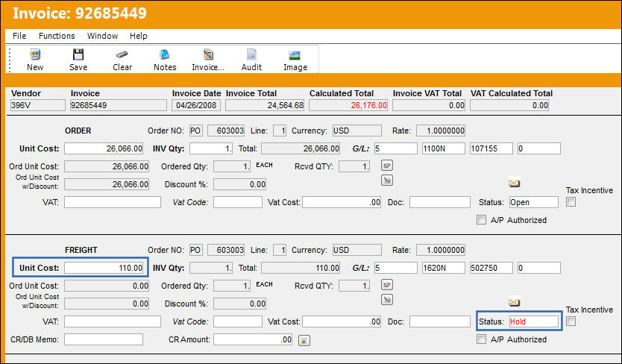Click FREIGHT Ordered Qty field
The height and width of the screenshot is (364, 622).
click(232, 286)
